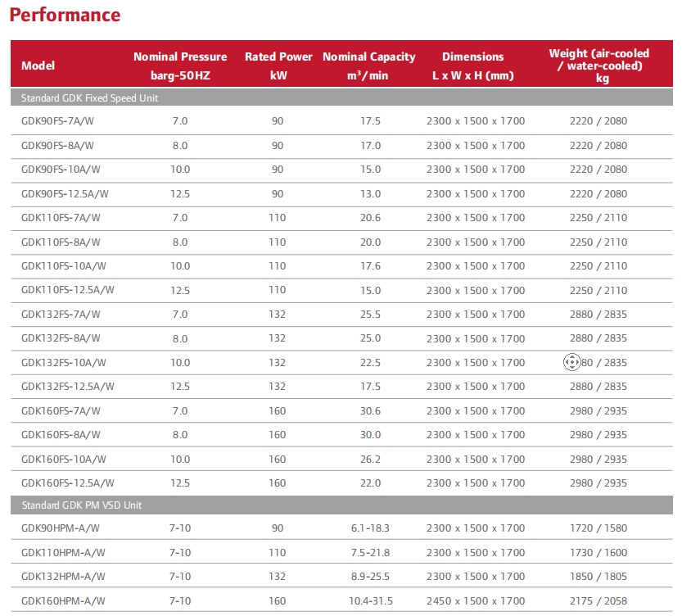Click model GDK132FS-7A/W
682x616 pixels.
pyautogui.click(x=61, y=315)
